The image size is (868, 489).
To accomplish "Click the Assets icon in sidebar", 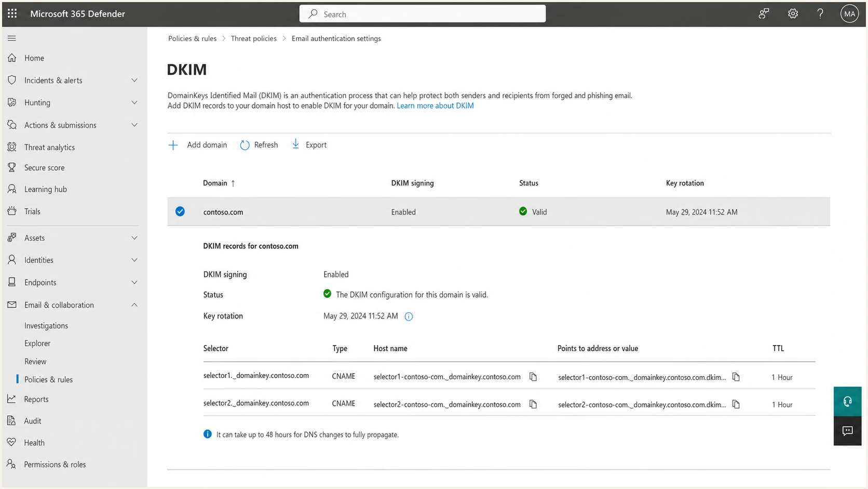I will pyautogui.click(x=12, y=237).
